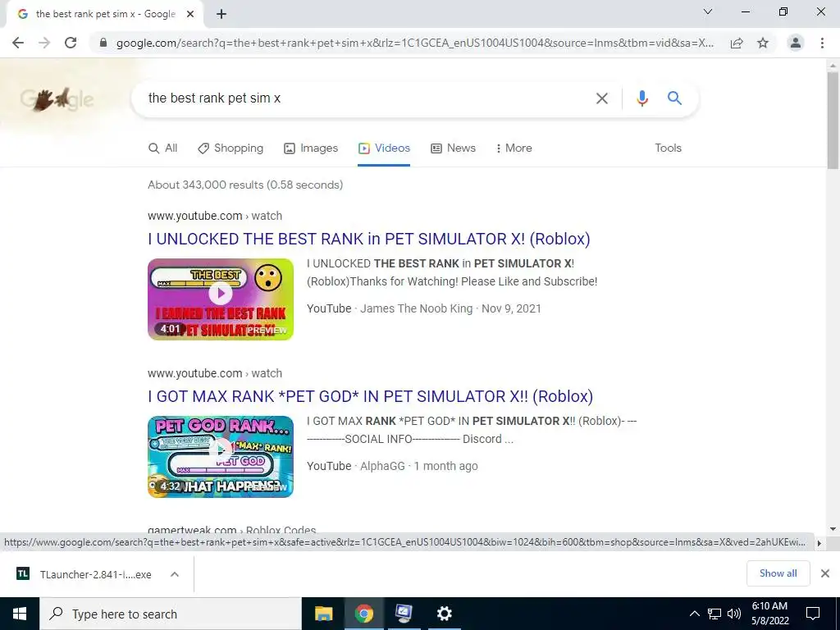Close the downloads bar
The image size is (840, 630).
coord(825,573)
